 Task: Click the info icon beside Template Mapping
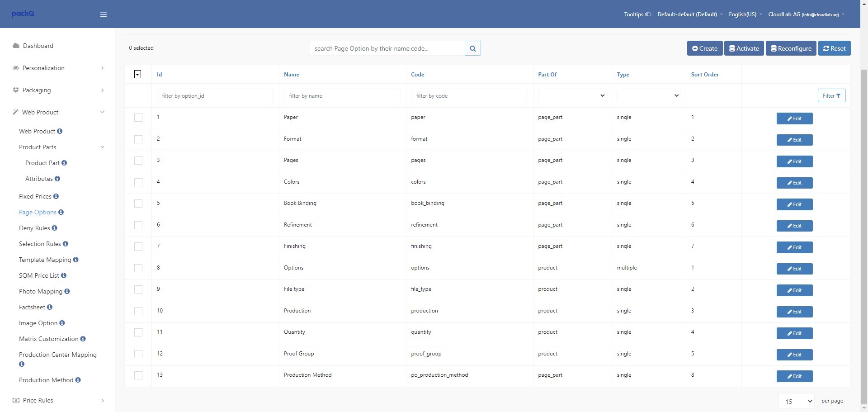point(76,260)
